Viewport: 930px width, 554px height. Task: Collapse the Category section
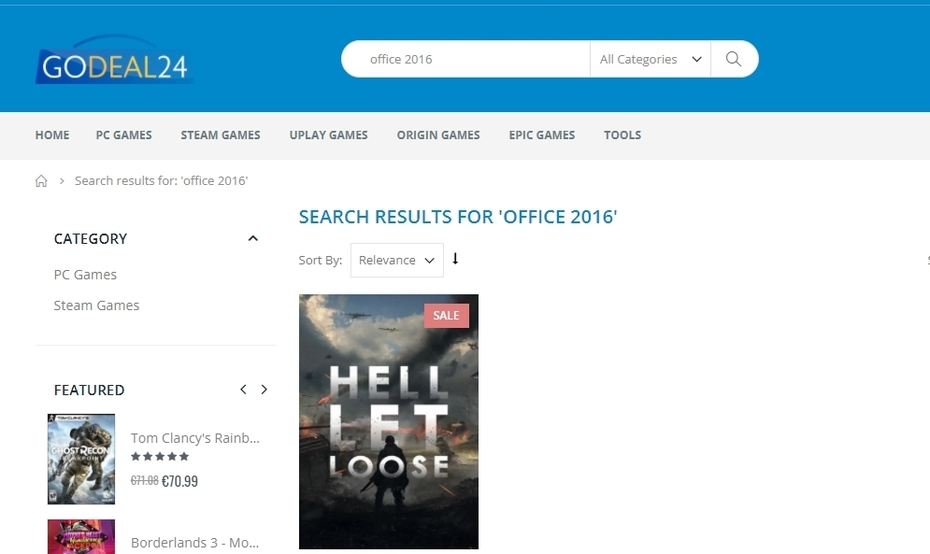tap(253, 238)
